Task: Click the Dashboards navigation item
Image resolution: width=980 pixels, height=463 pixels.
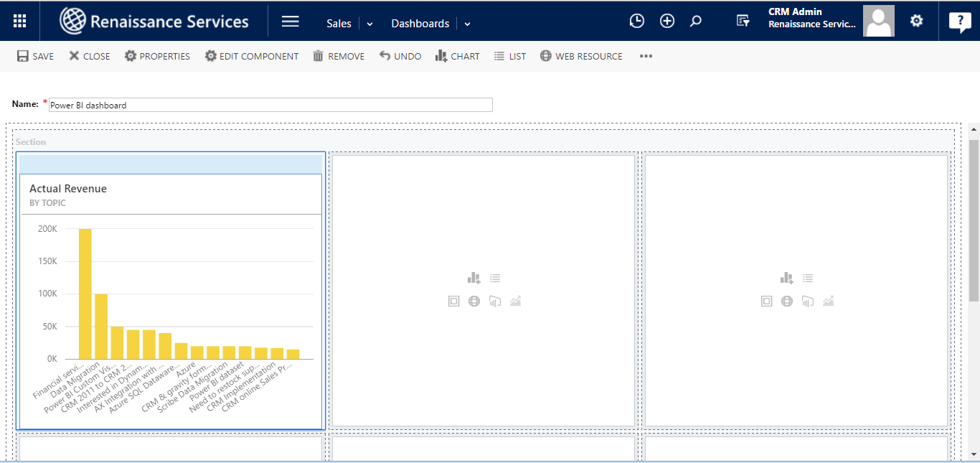Action: click(420, 24)
